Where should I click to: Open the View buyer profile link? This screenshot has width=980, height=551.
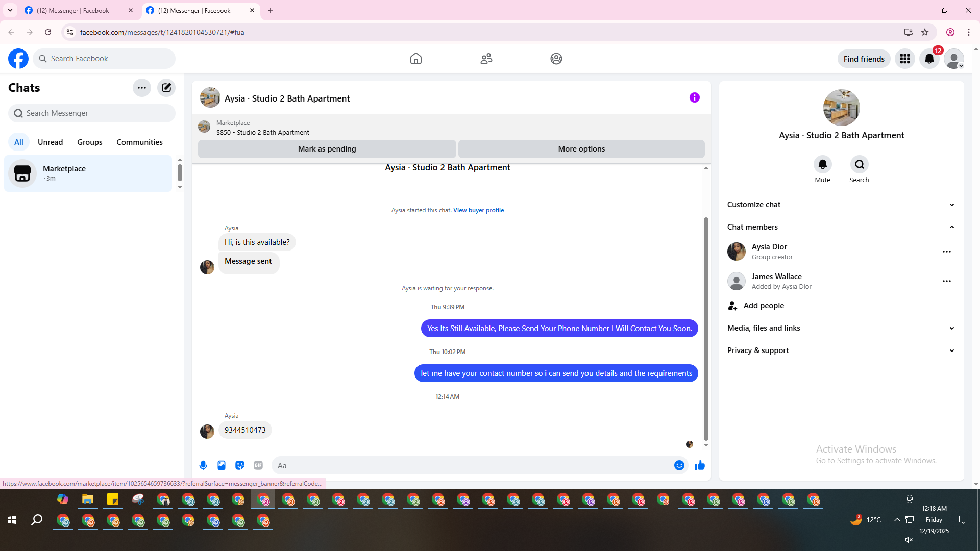[478, 210]
